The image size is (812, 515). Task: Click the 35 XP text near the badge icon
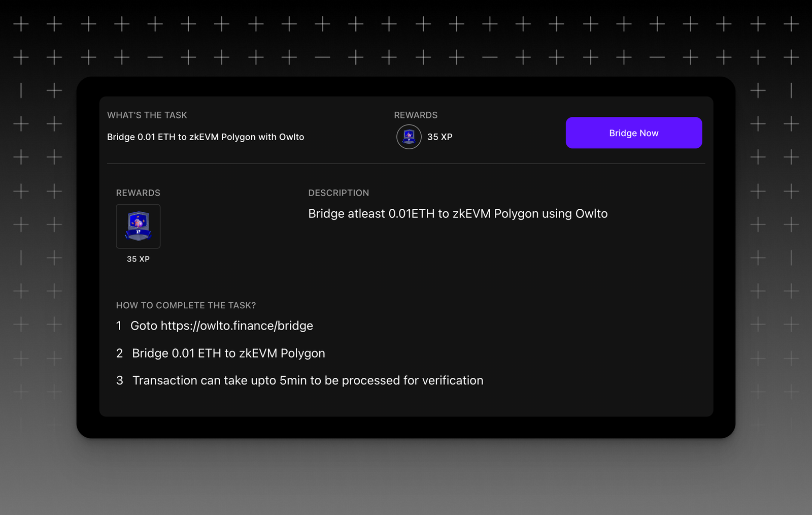[441, 137]
